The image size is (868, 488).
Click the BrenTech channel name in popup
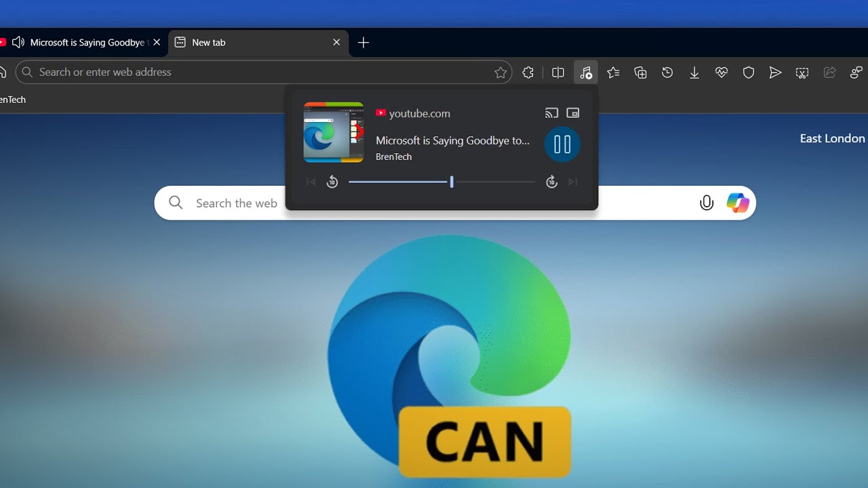(394, 157)
